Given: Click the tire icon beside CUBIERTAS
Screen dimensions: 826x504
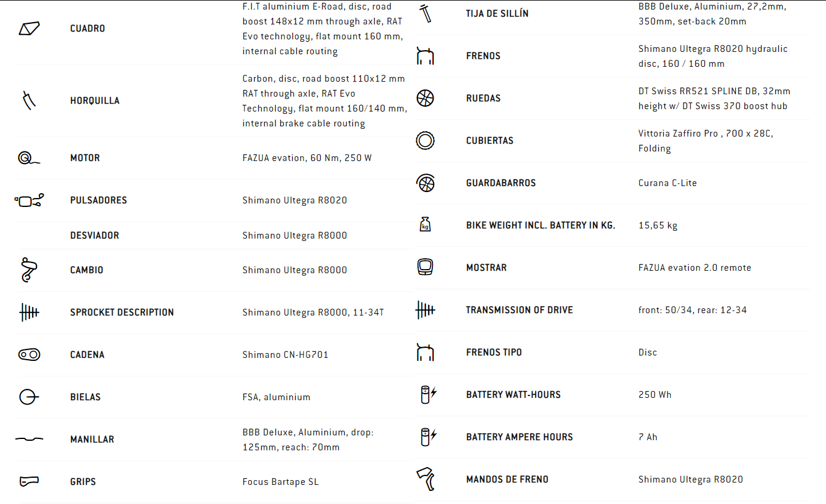Looking at the screenshot, I should point(425,140).
